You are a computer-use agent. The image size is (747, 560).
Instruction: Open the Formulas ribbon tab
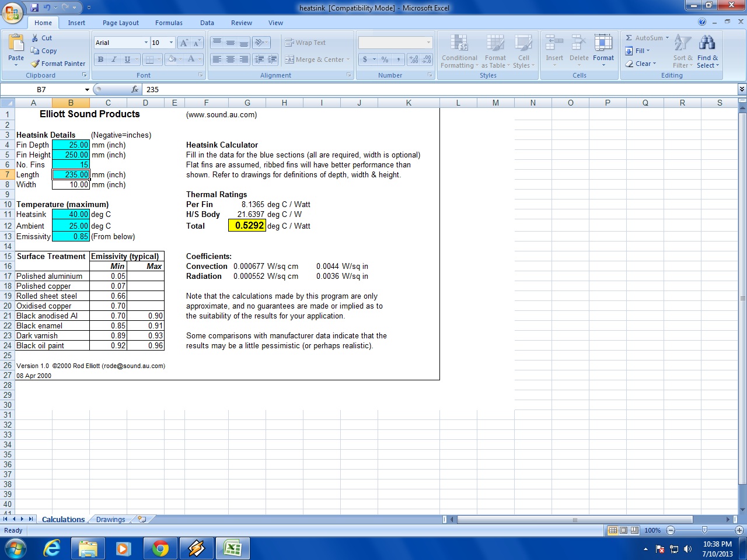tap(169, 23)
